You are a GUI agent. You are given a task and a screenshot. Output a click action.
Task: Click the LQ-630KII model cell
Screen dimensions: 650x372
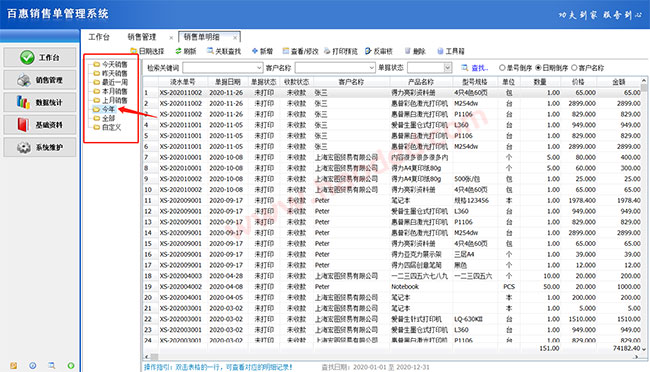tap(475, 319)
